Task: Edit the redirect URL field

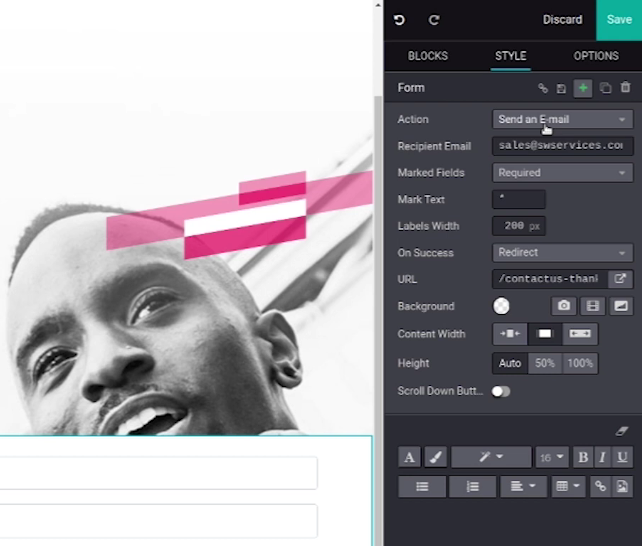Action: [550, 279]
